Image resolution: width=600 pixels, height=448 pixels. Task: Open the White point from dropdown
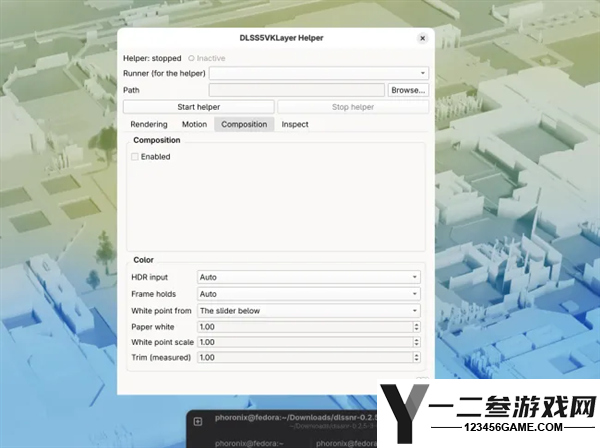click(309, 311)
